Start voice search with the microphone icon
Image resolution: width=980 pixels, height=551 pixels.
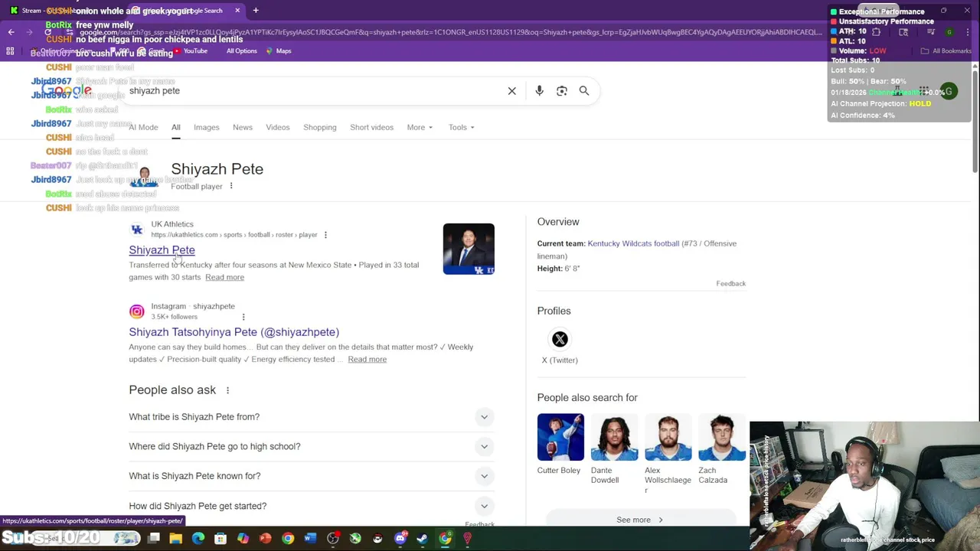pyautogui.click(x=539, y=91)
